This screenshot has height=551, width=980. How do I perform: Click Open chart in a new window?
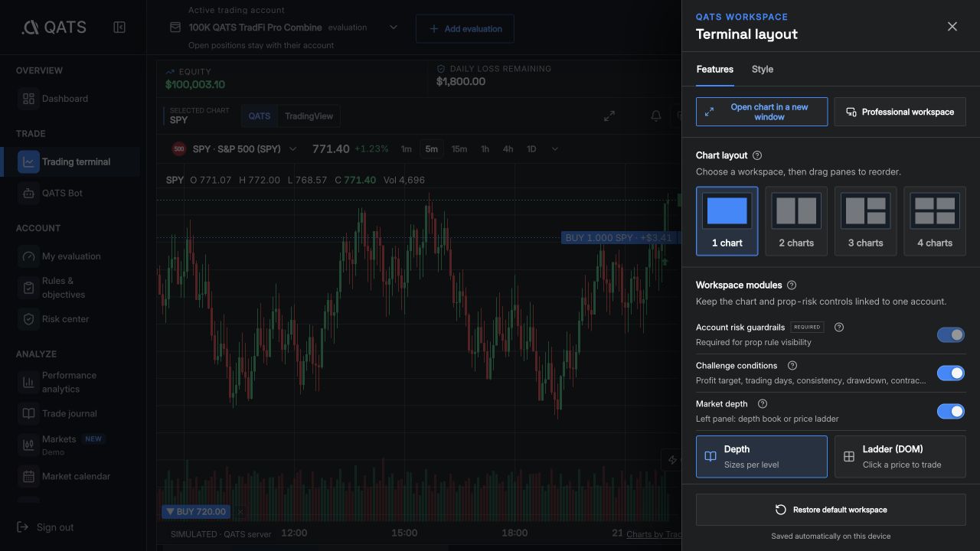(x=762, y=112)
